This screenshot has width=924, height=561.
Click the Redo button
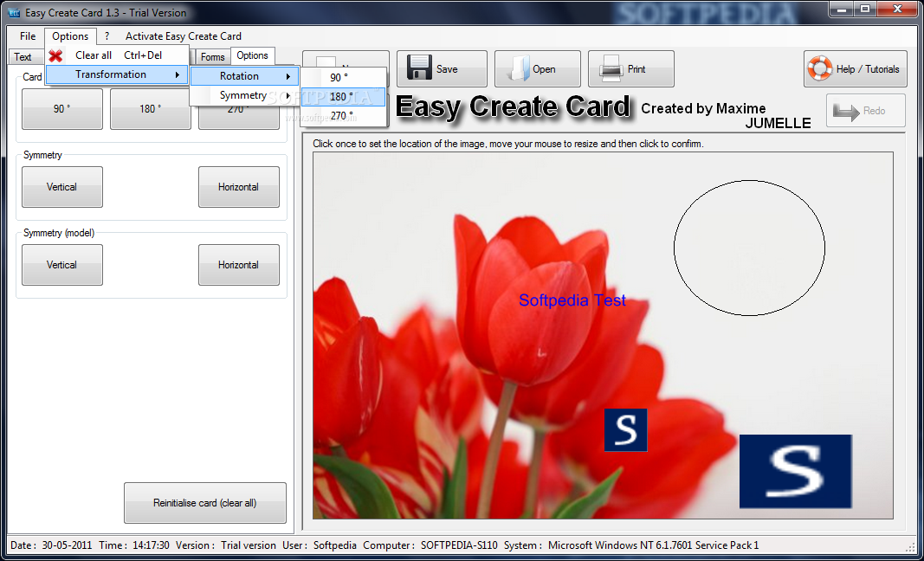(x=866, y=111)
